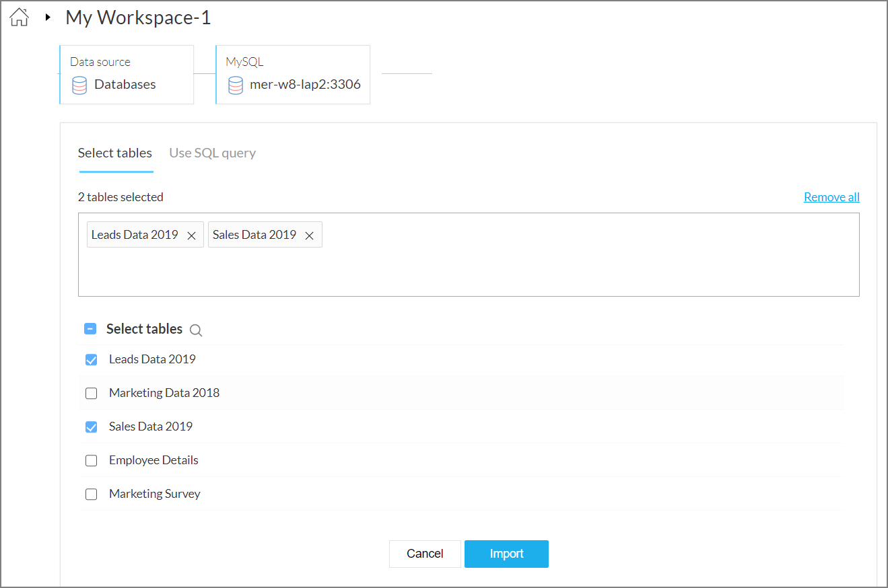This screenshot has height=588, width=888.
Task: Click the Marketing Data 2018 row label
Action: point(164,393)
